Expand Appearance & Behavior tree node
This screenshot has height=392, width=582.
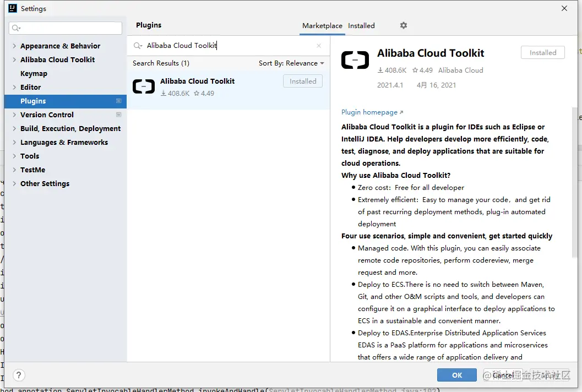(x=14, y=46)
